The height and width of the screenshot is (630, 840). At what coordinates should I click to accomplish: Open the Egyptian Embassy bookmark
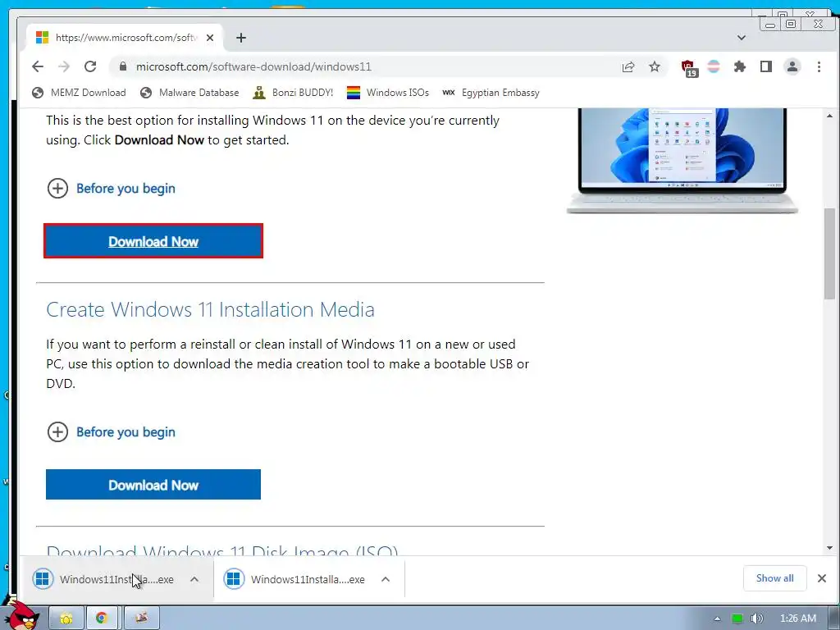(491, 93)
